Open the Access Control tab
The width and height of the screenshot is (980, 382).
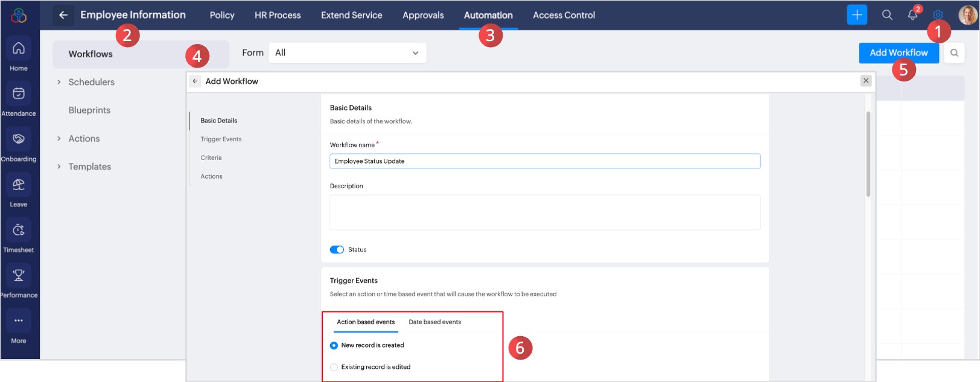(564, 15)
